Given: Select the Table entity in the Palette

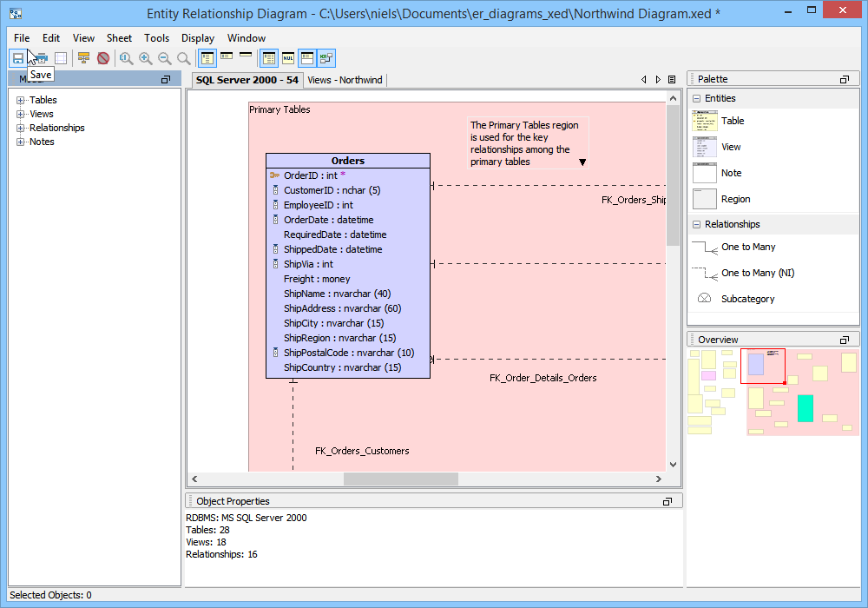Looking at the screenshot, I should pyautogui.click(x=732, y=122).
